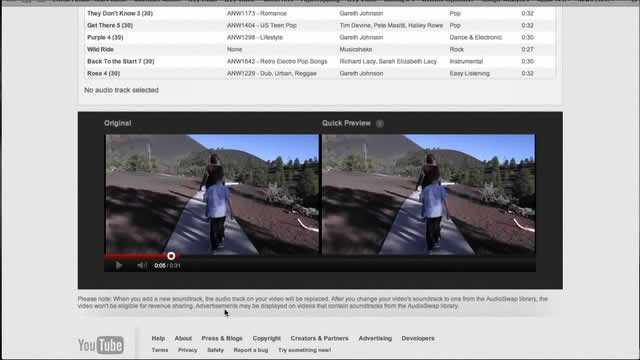
Task: Click artist Musicshake
Action: pos(356,49)
